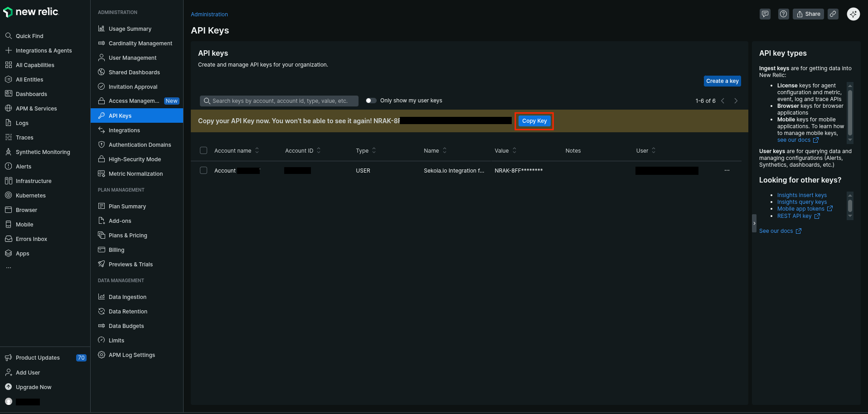Check the select all keys checkbox
Viewport: 868px width, 414px height.
pyautogui.click(x=204, y=151)
